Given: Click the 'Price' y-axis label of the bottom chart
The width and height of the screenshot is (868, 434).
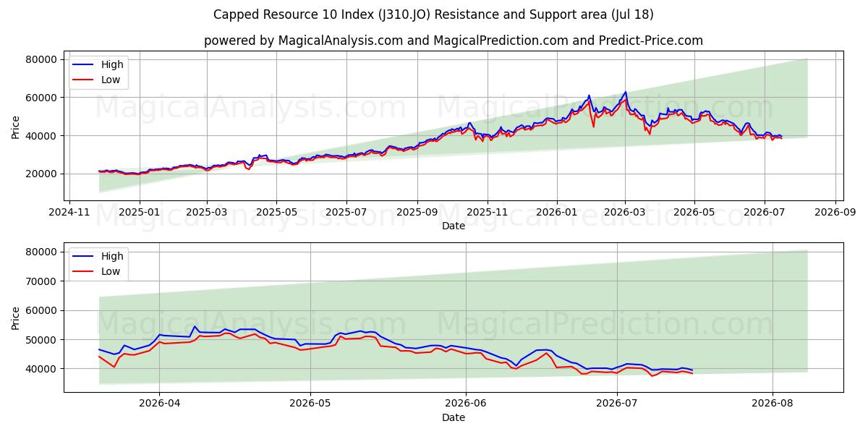Looking at the screenshot, I should (x=16, y=318).
